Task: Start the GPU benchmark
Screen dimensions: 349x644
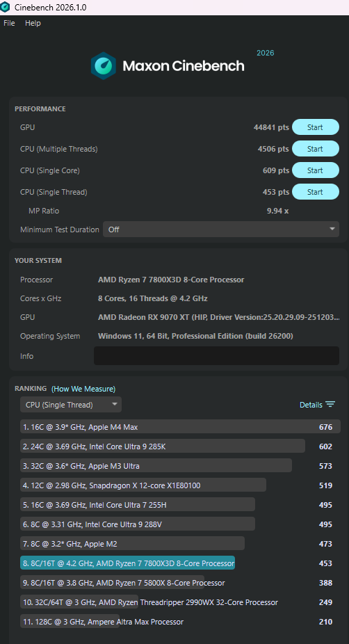Action: pyautogui.click(x=316, y=127)
